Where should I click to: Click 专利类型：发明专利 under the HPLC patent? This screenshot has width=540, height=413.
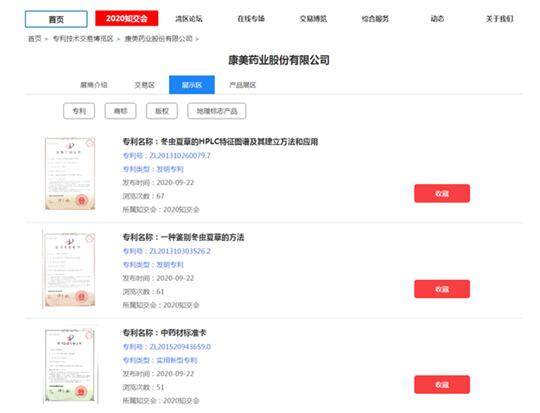click(153, 169)
